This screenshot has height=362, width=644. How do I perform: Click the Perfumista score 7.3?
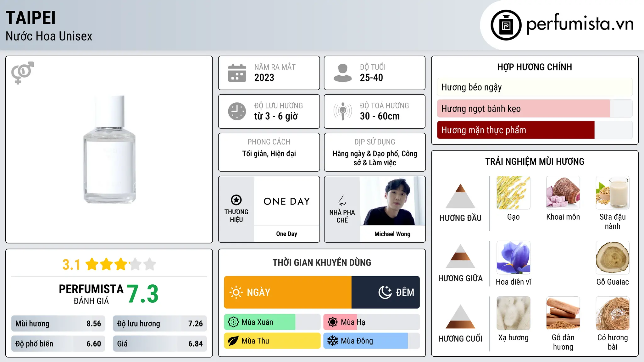[x=143, y=294]
